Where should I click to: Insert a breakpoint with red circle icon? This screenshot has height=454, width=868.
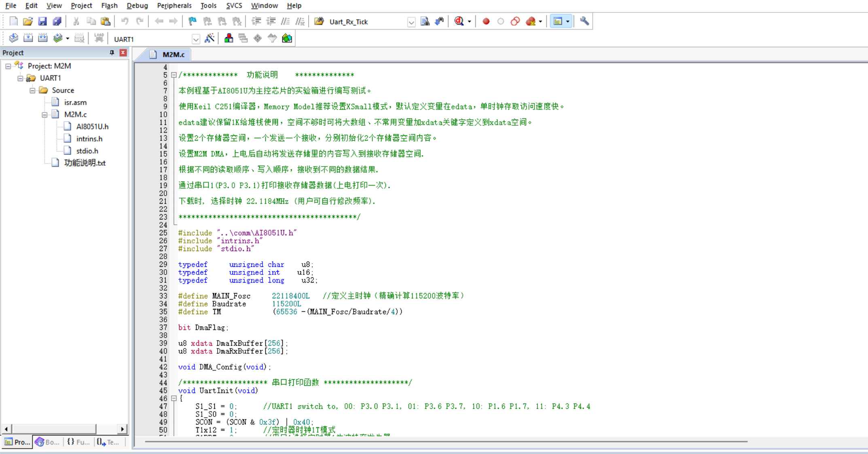point(486,21)
